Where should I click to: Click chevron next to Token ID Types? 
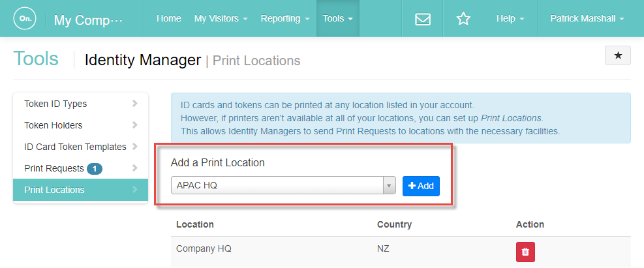click(x=134, y=104)
